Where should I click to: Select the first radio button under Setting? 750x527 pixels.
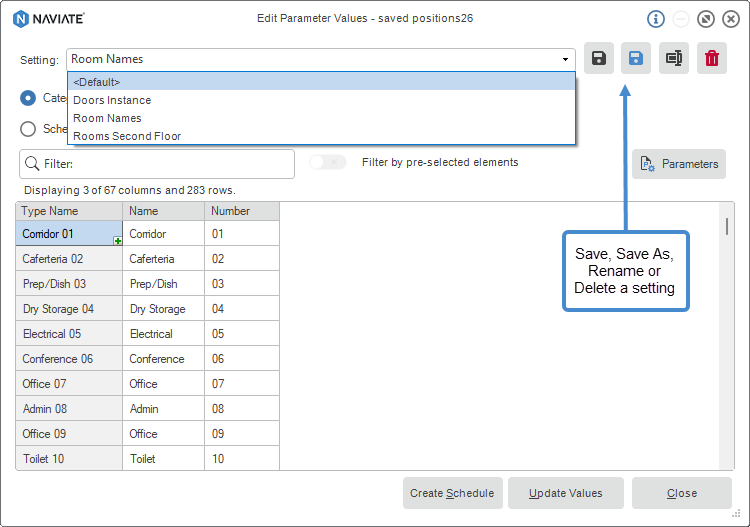tap(28, 98)
